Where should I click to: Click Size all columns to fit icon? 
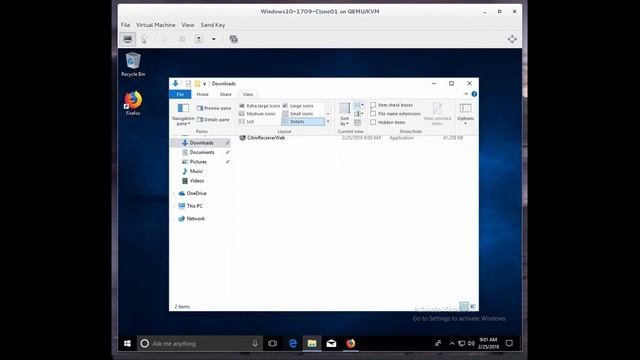(x=358, y=122)
